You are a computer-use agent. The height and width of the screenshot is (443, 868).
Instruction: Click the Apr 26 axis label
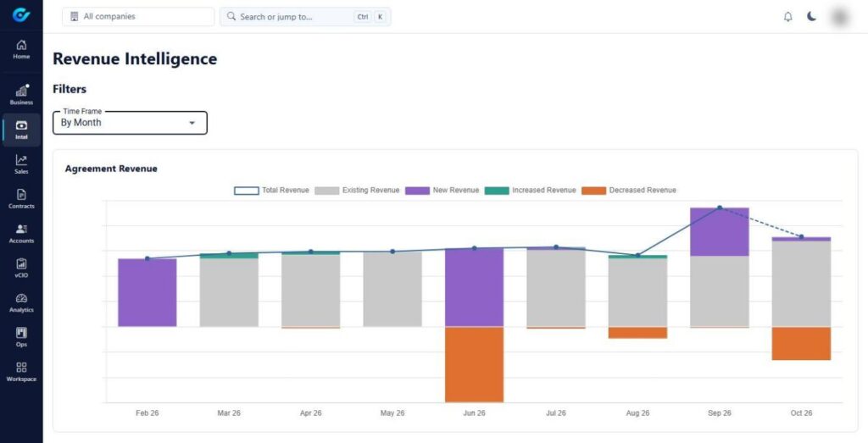click(x=310, y=413)
